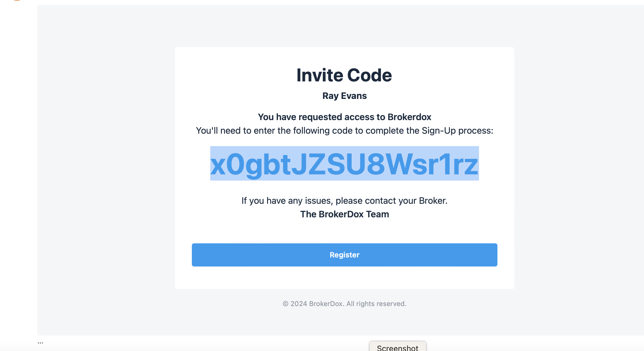The width and height of the screenshot is (644, 351).
Task: Click the orange avatar icon at top left
Action: (x=17, y=0)
